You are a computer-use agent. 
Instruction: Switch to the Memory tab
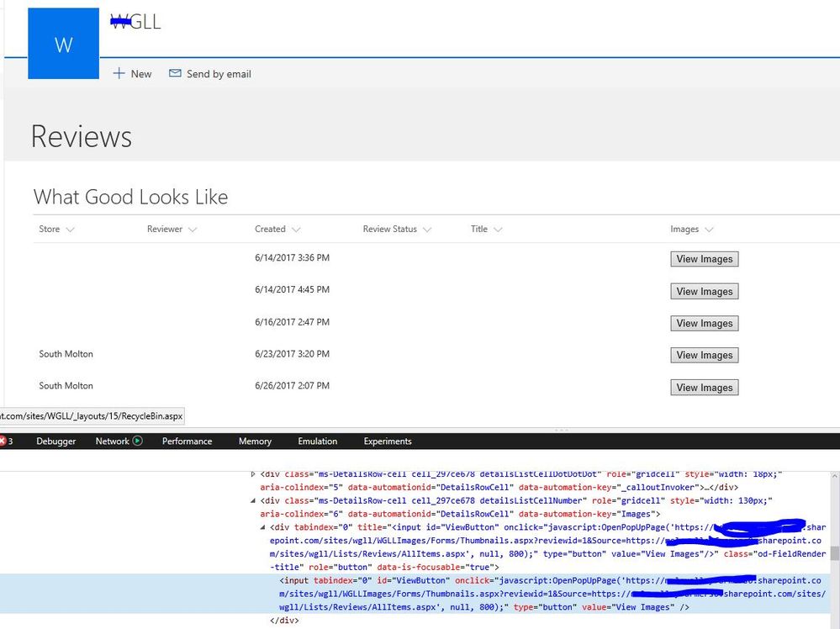[x=255, y=441]
